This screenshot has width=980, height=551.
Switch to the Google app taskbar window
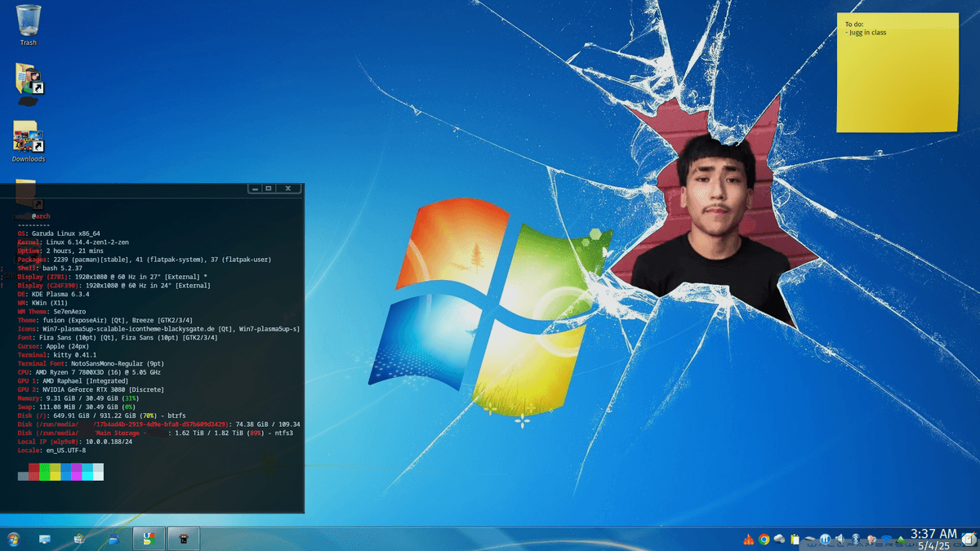point(148,539)
